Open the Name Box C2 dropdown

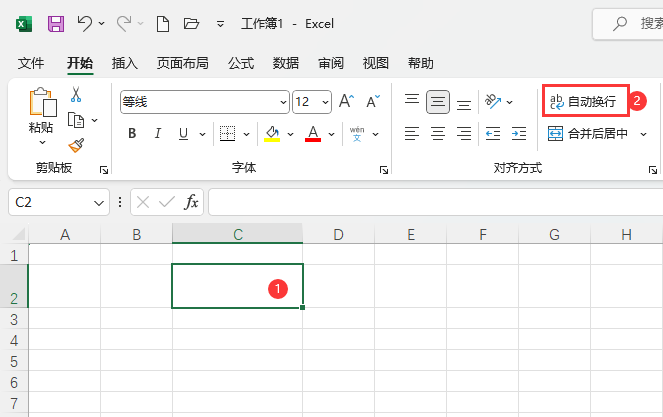[99, 203]
